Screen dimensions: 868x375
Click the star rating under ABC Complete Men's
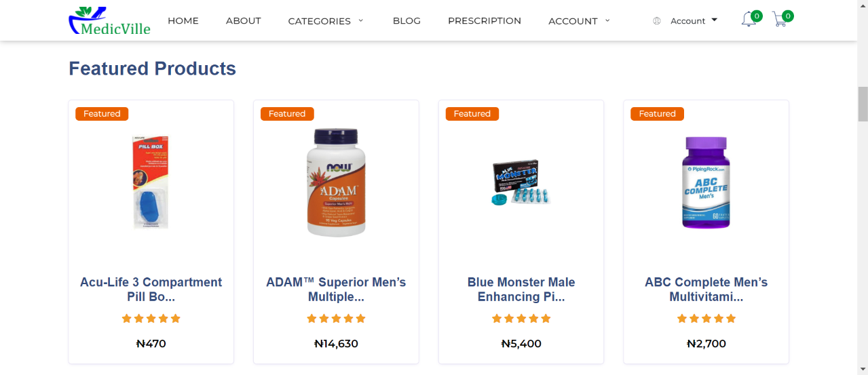706,318
